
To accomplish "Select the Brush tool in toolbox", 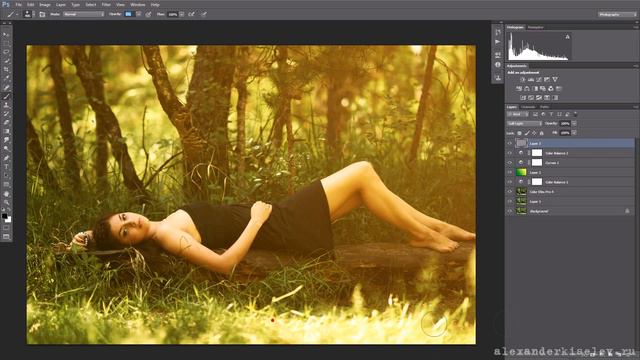I will 6,96.
